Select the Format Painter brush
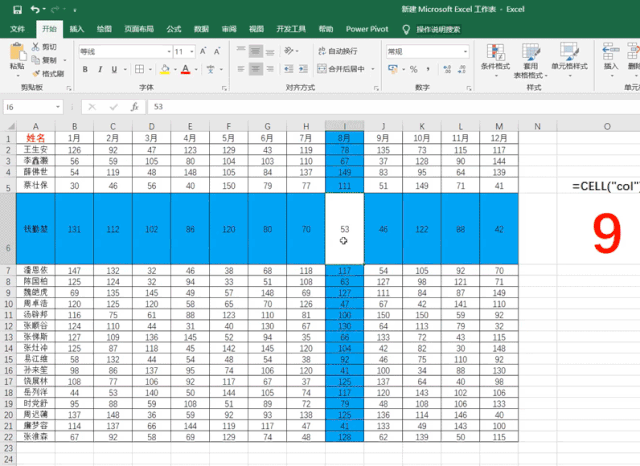This screenshot has width=640, height=466. [x=36, y=73]
